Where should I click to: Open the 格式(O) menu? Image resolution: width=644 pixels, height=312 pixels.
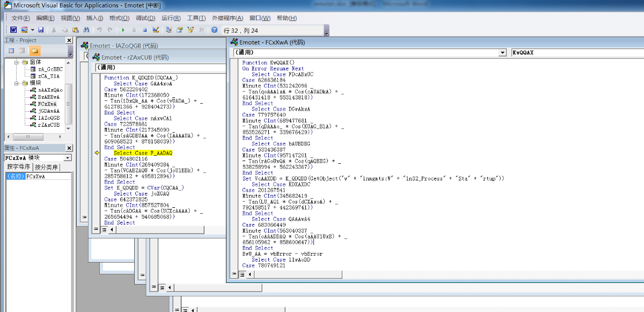[119, 18]
